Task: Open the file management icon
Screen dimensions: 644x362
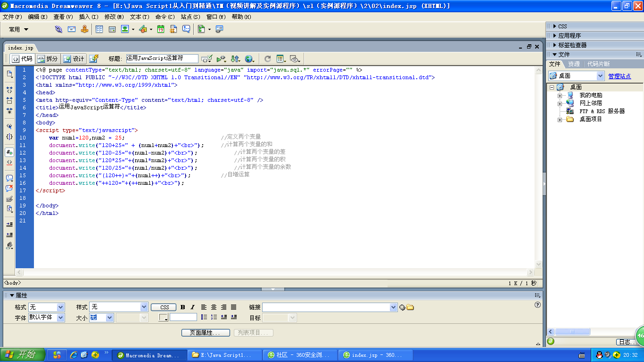Action: [x=235, y=59]
